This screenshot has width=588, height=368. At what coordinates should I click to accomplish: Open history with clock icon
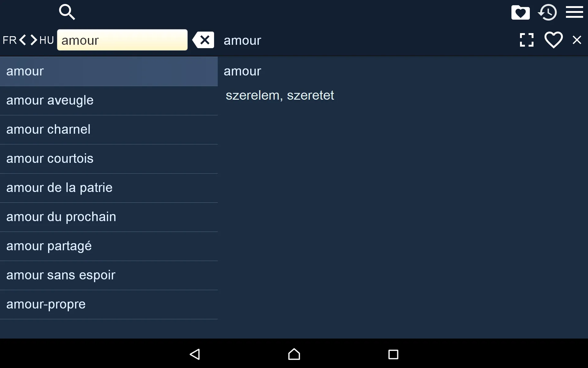click(548, 12)
